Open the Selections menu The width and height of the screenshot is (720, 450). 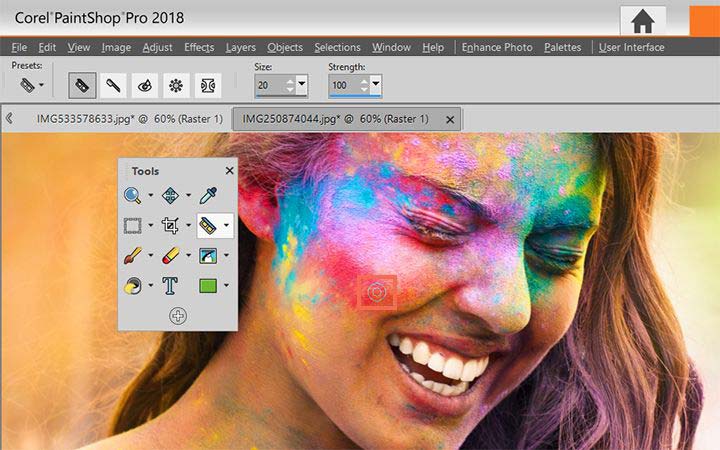pyautogui.click(x=338, y=47)
